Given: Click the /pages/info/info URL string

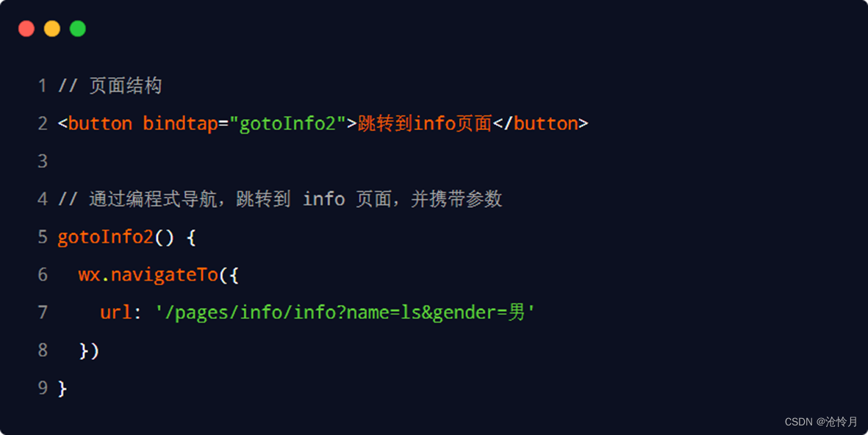Looking at the screenshot, I should tap(345, 312).
